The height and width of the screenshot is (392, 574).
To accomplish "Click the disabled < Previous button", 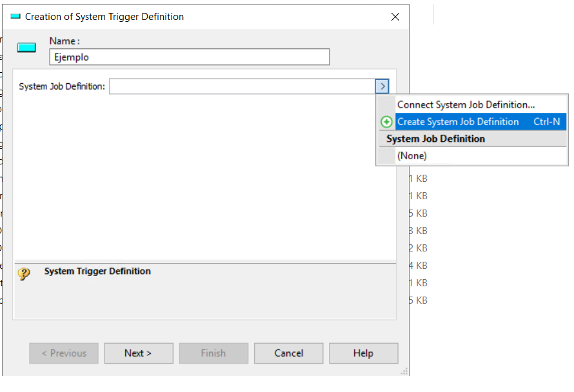I will (x=64, y=353).
